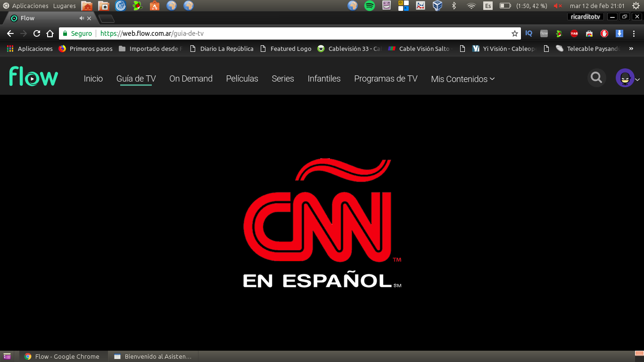644x362 pixels.
Task: Open the Bluetooth indicator
Action: (454, 6)
